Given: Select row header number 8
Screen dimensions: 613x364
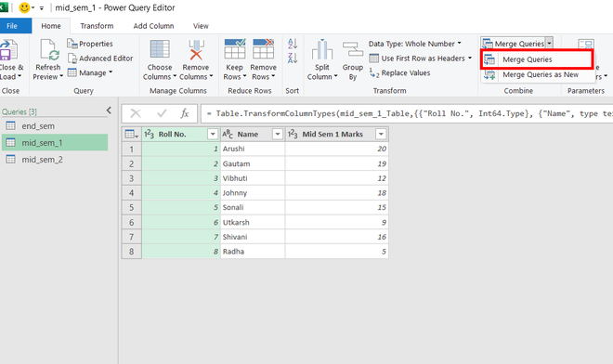Looking at the screenshot, I should (x=131, y=252).
